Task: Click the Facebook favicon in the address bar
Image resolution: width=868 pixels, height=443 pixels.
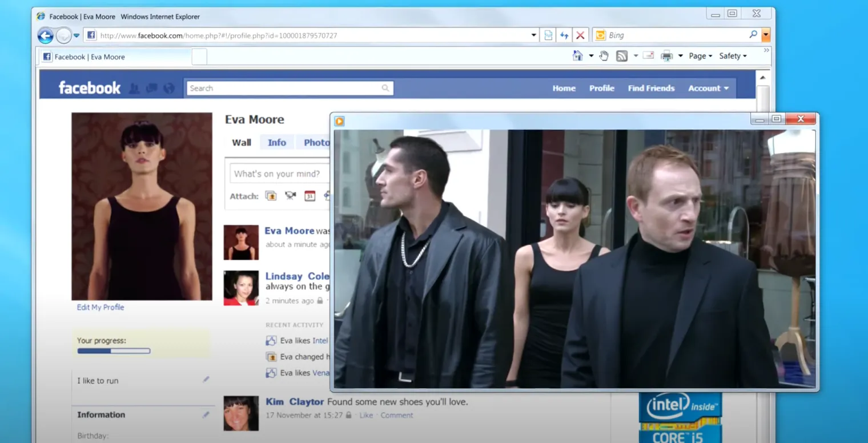Action: [x=91, y=35]
